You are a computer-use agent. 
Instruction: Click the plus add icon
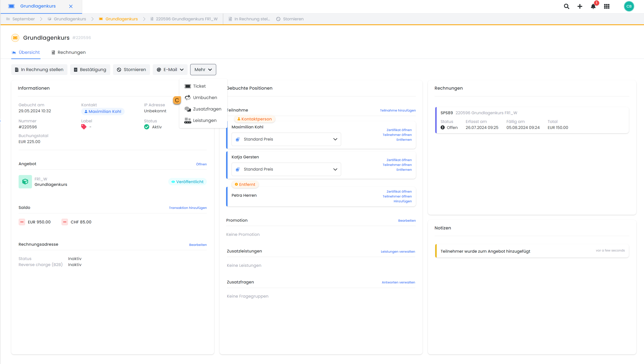tap(580, 7)
